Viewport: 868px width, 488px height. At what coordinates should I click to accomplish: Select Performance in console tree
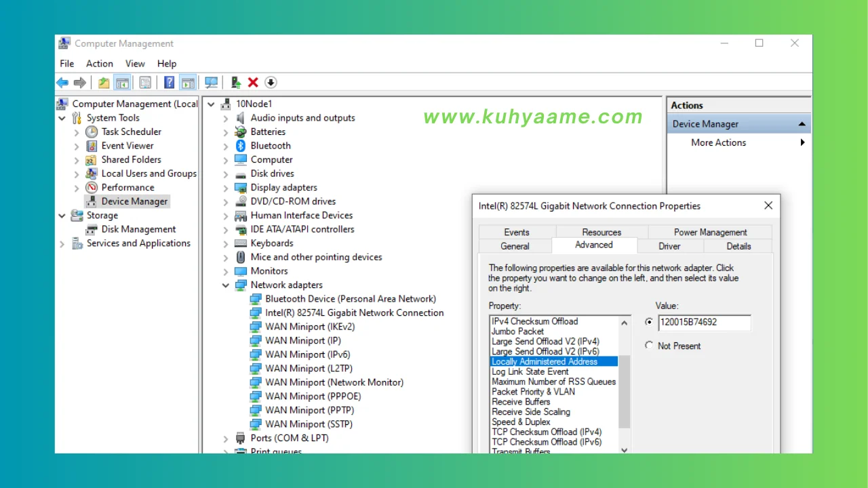(128, 188)
